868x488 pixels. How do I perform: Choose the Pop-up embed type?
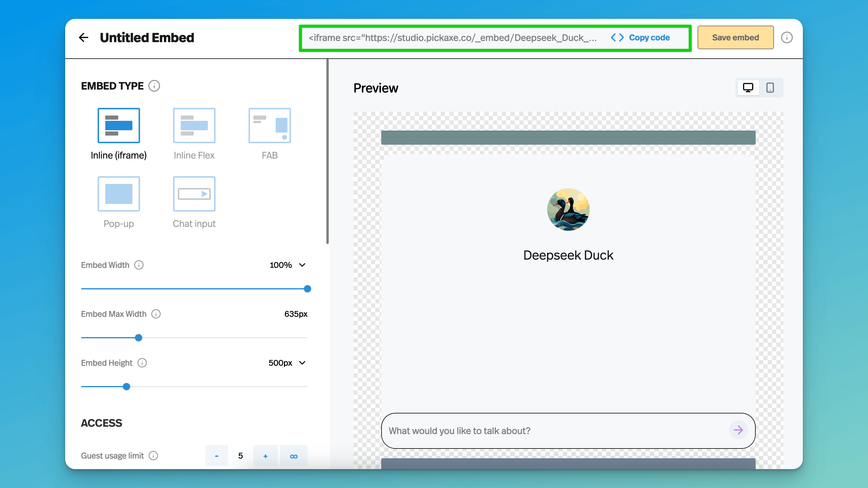[119, 194]
